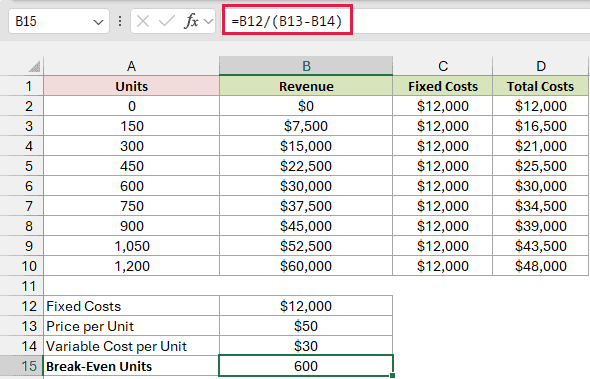Click the Fixed Costs header in column C
The image size is (590, 379).
pos(442,86)
